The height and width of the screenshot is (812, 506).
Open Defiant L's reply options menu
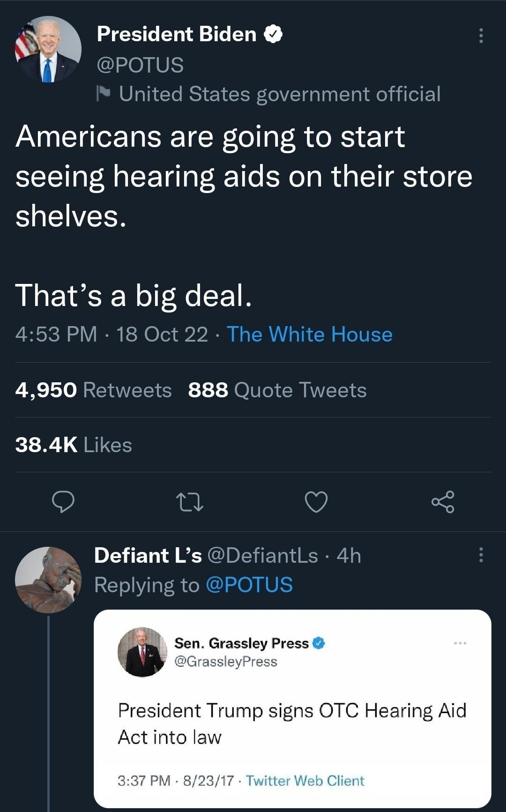tap(481, 555)
